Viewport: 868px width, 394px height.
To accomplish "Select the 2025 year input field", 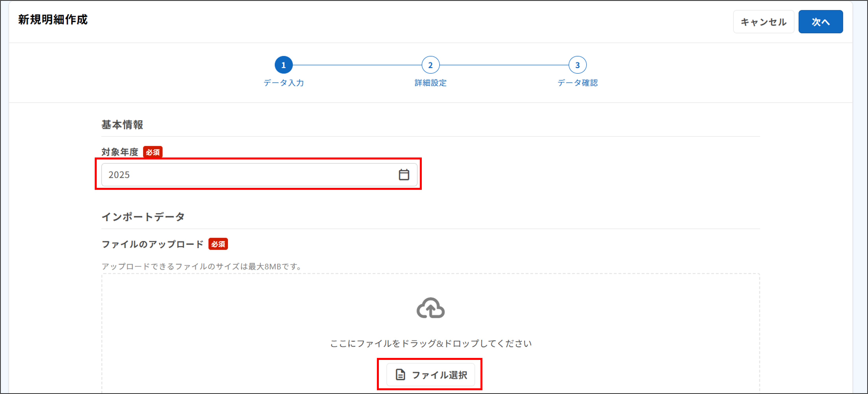I will coord(236,174).
